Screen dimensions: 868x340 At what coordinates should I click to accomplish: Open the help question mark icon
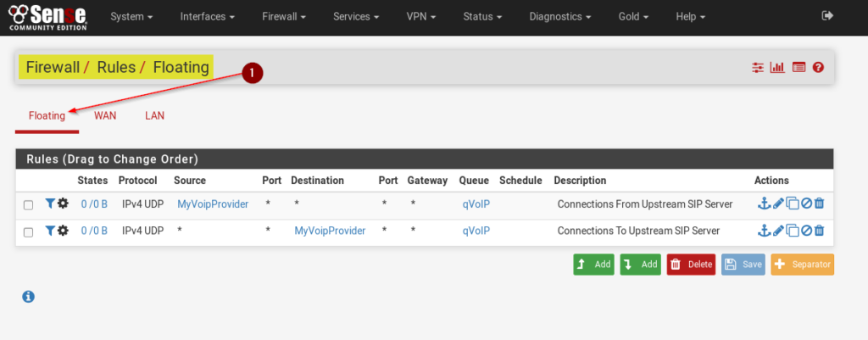[x=818, y=68]
